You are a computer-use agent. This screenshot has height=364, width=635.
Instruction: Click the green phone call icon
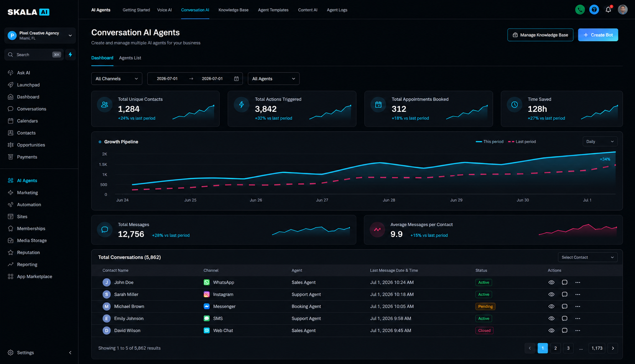click(x=580, y=10)
